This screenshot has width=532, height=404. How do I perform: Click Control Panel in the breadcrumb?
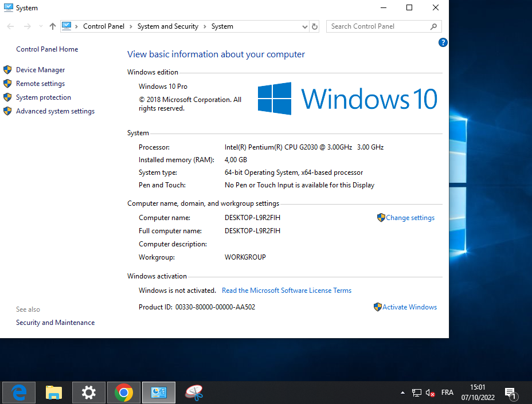pyautogui.click(x=104, y=26)
